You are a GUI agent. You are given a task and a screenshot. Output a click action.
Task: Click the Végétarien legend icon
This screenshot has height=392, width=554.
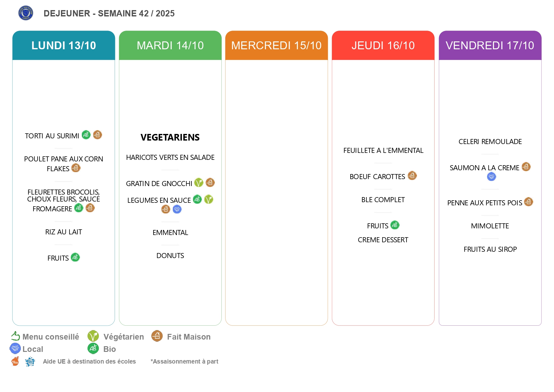pos(93,336)
